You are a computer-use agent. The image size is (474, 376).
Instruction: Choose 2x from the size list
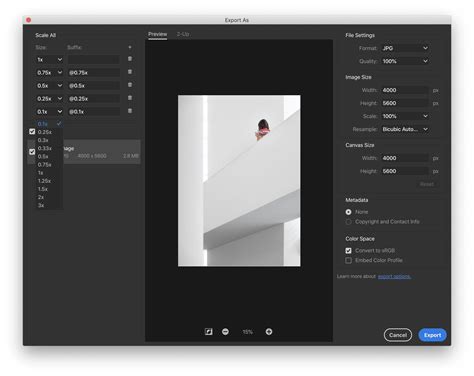tap(49, 197)
